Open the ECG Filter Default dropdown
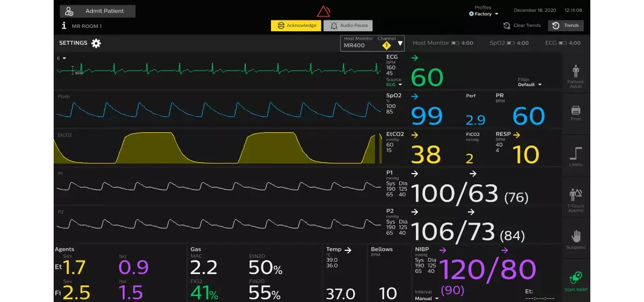644x302 pixels. (529, 85)
